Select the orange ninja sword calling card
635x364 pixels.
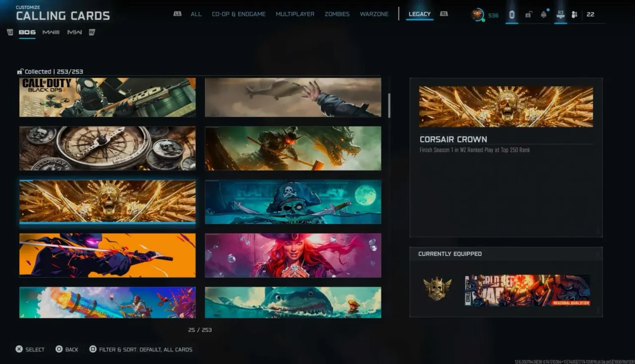point(108,255)
